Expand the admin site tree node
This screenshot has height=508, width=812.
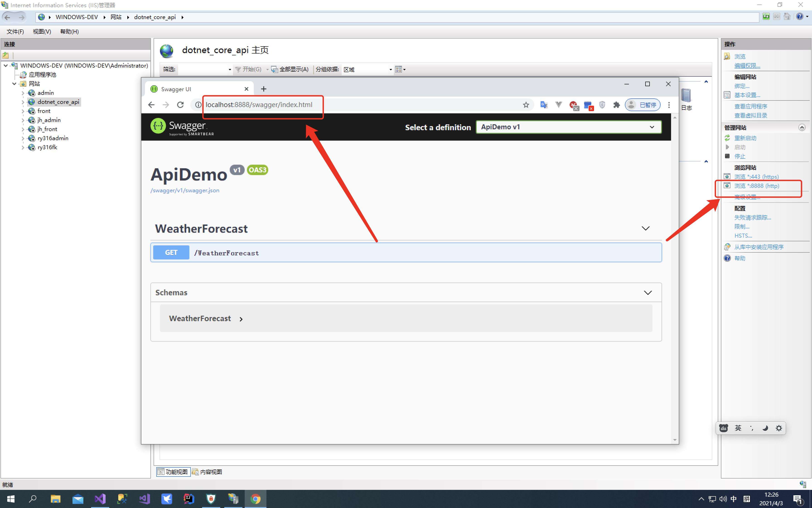[23, 93]
